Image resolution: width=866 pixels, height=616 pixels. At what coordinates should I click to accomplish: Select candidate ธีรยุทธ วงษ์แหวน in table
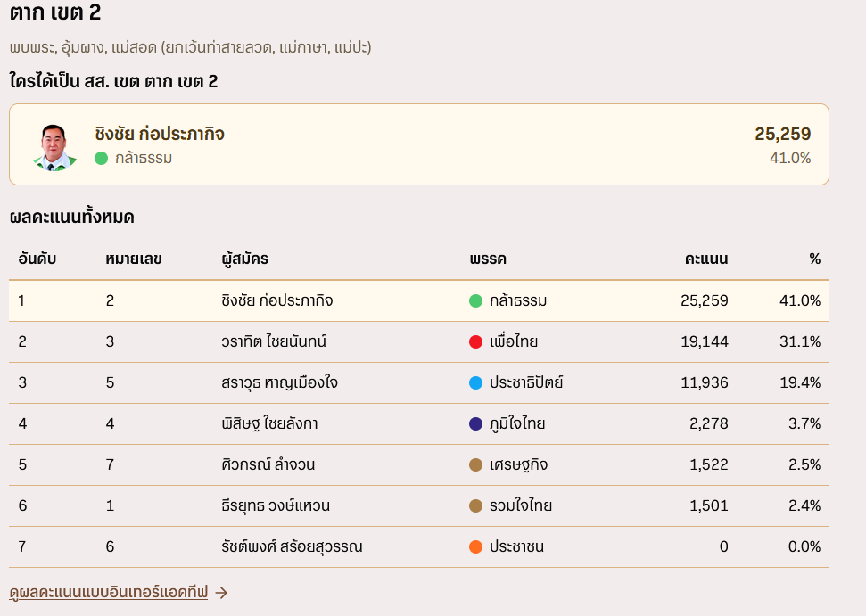(x=276, y=505)
